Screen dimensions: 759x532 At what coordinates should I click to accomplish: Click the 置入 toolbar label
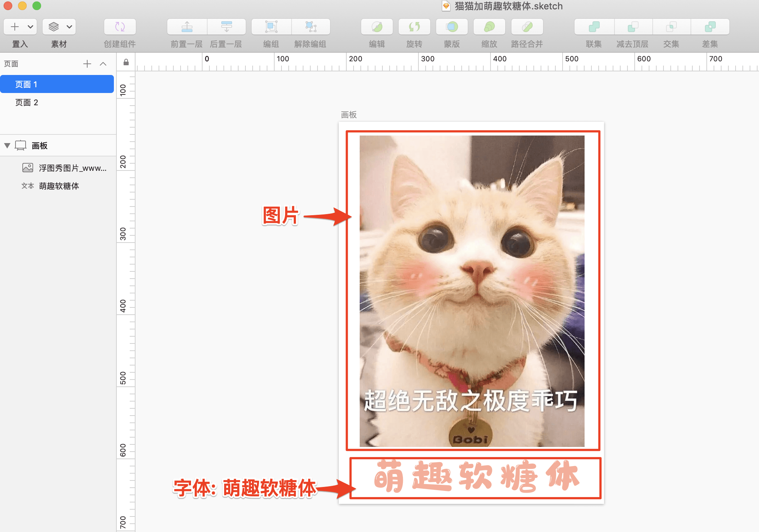tap(20, 44)
